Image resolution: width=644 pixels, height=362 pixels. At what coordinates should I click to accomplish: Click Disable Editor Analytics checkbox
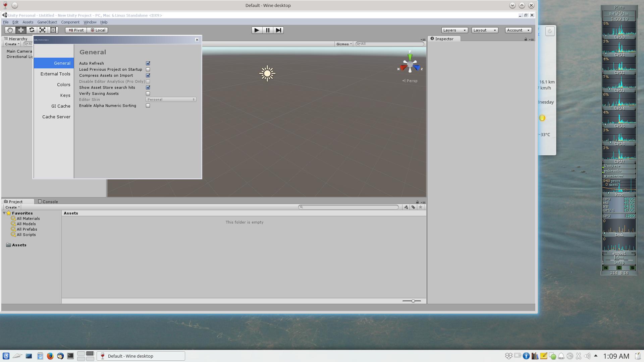(x=148, y=81)
